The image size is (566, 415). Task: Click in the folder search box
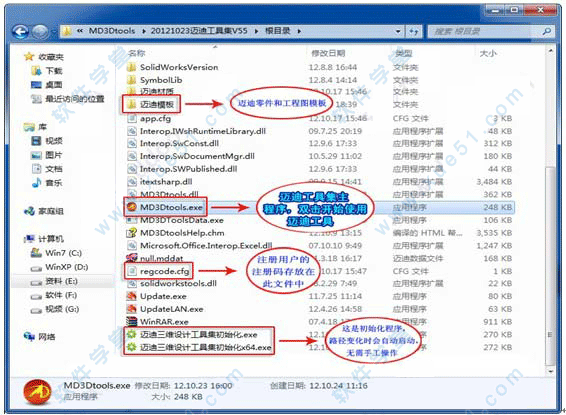(x=486, y=32)
